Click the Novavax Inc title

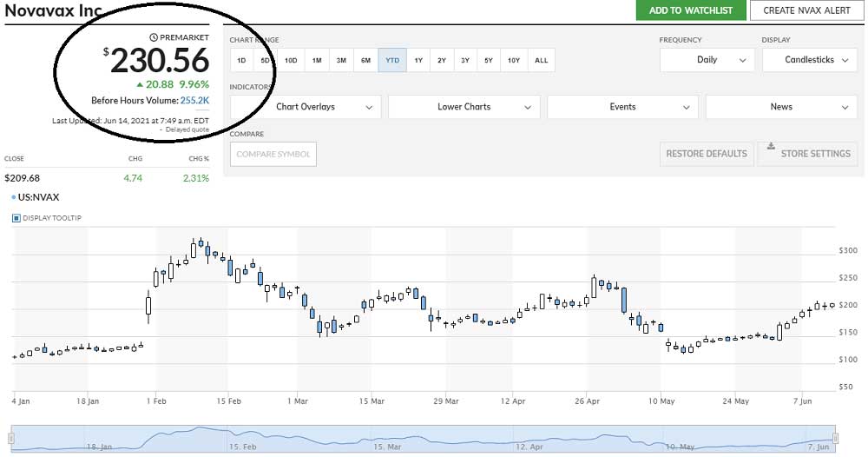tap(53, 10)
